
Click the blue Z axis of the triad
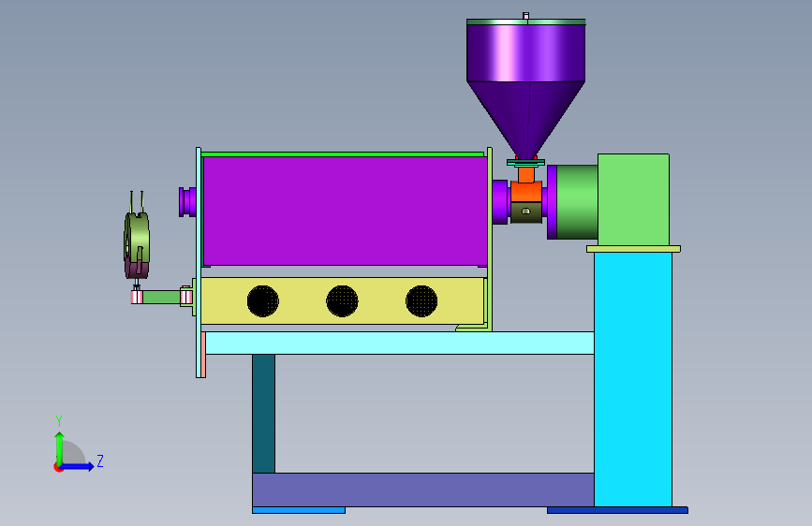78,466
